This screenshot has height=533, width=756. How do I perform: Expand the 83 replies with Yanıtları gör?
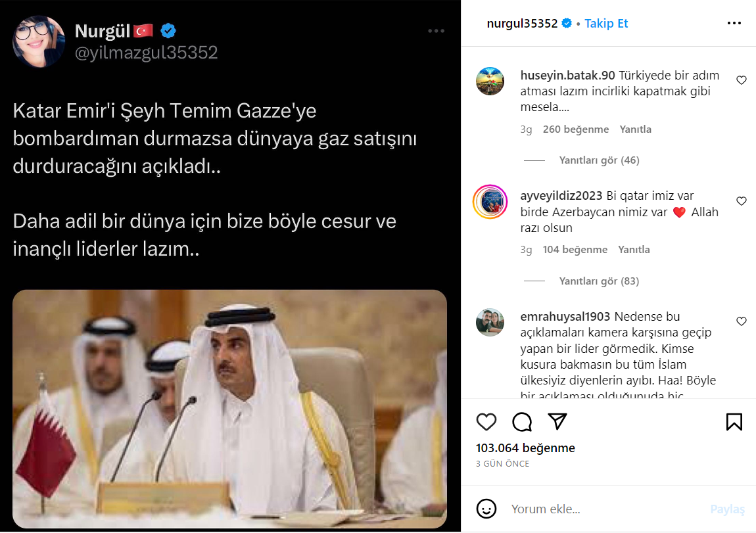coord(599,281)
